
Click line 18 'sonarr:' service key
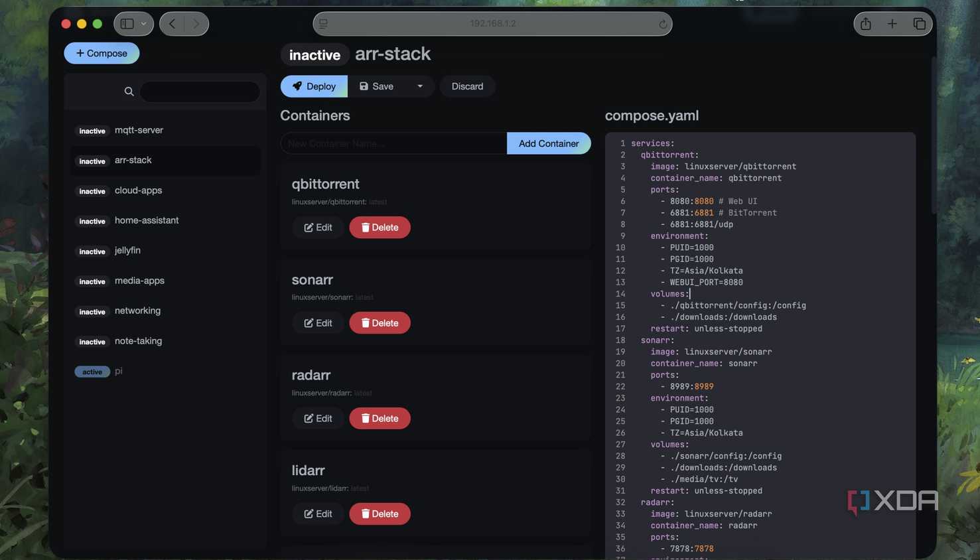(x=657, y=340)
